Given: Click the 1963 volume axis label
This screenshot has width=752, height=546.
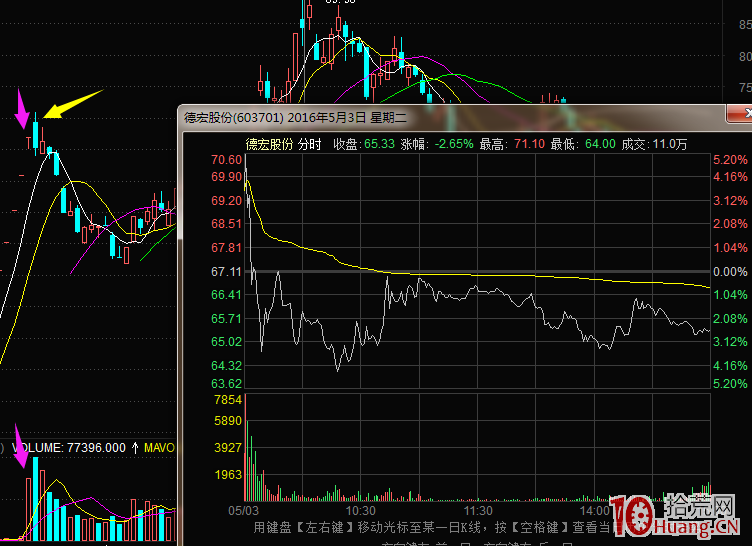Looking at the screenshot, I should pyautogui.click(x=228, y=475).
